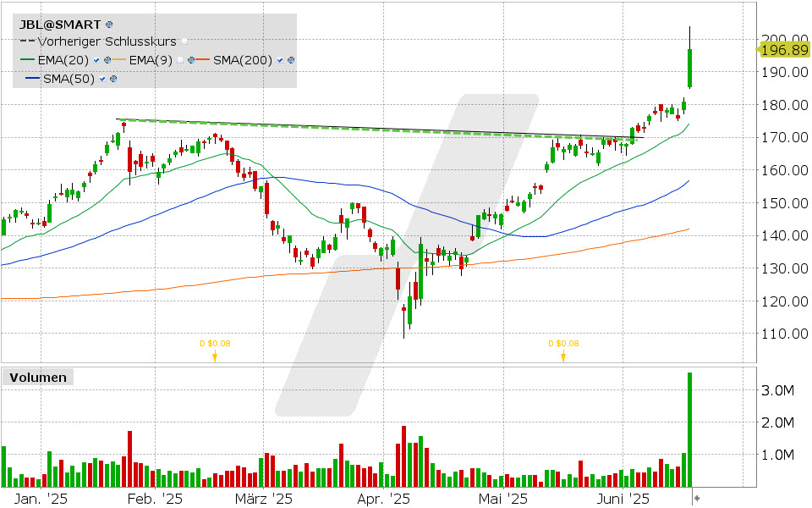Click the 1.0M volume axis value
812x508 pixels.
(778, 456)
